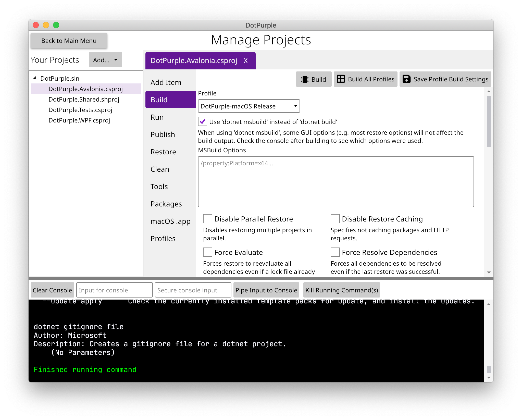The height and width of the screenshot is (420, 522).
Task: Close the DotPurple.Avalonia.csproj tab with X
Action: pyautogui.click(x=245, y=61)
